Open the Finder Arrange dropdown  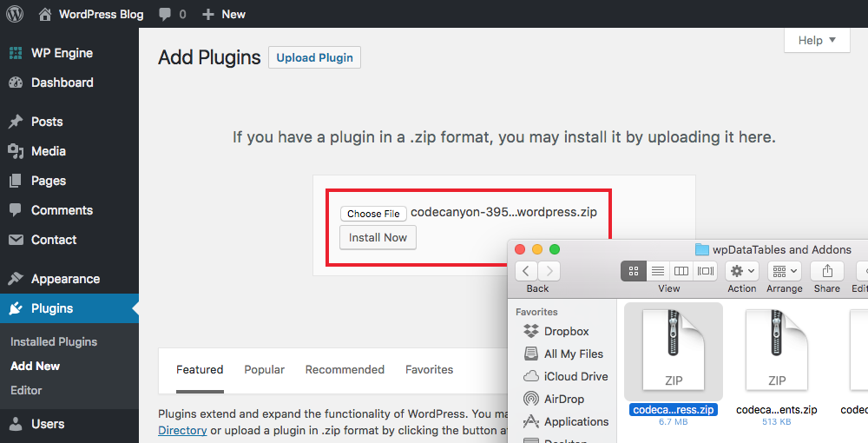click(784, 271)
